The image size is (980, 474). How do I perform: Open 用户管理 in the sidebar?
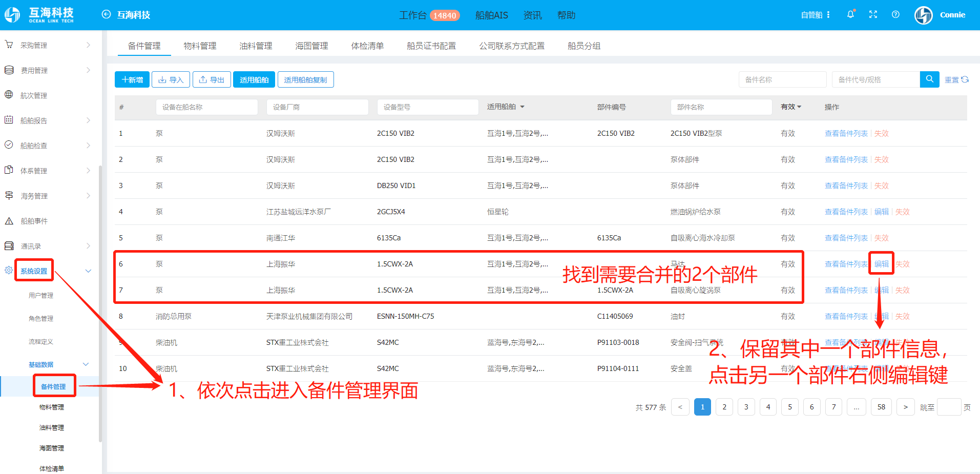41,295
